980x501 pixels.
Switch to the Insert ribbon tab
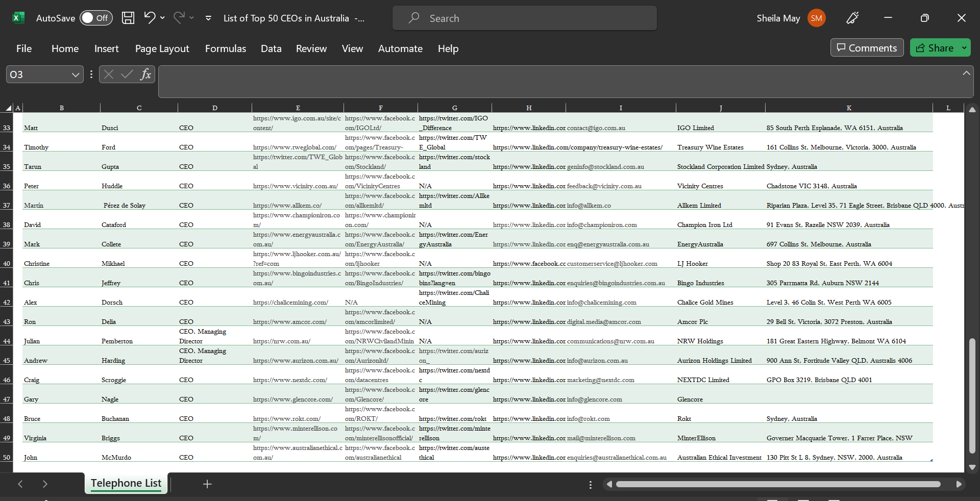tap(106, 48)
